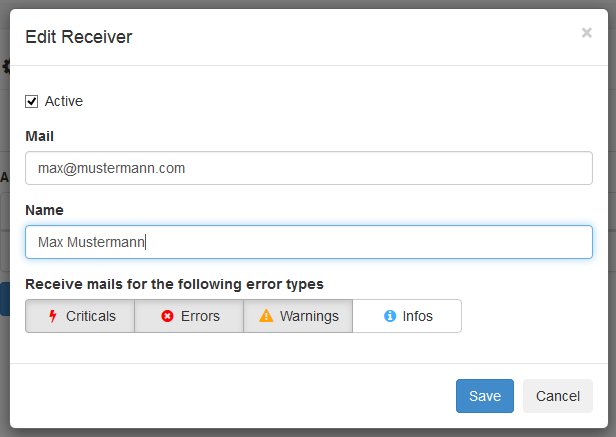Viewport: 616px width, 437px height.
Task: Uncheck the Active checkbox
Action: (x=32, y=101)
